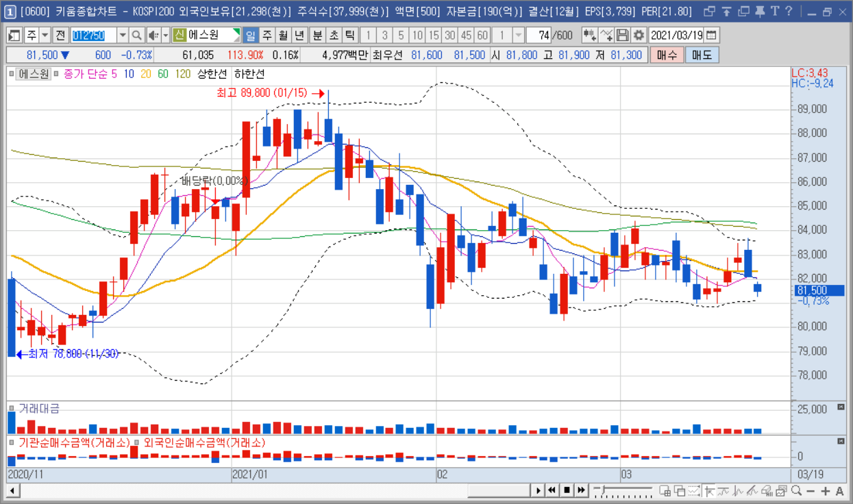Image resolution: width=853 pixels, height=504 pixels.
Task: Toggle the 일 daily period button
Action: pyautogui.click(x=251, y=36)
